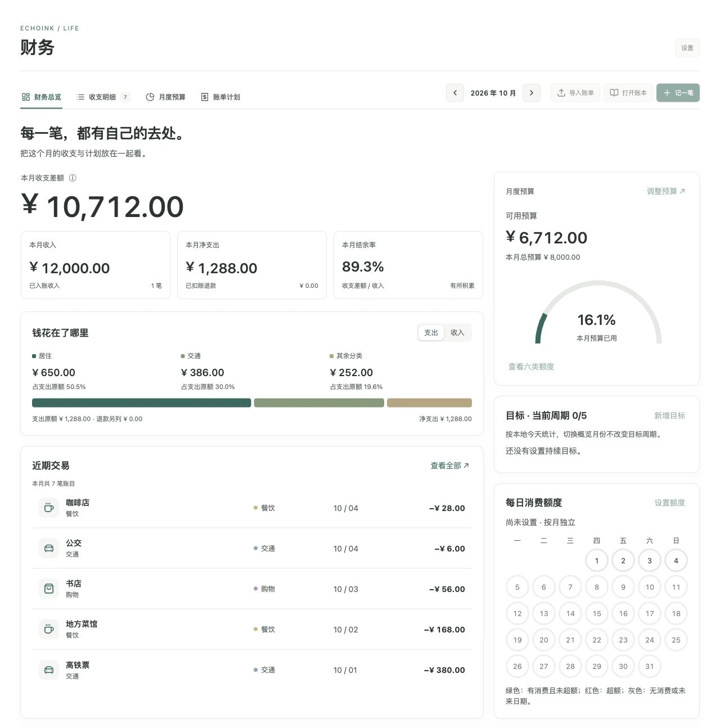Open 查看六类额度
This screenshot has width=720, height=728.
[x=531, y=367]
